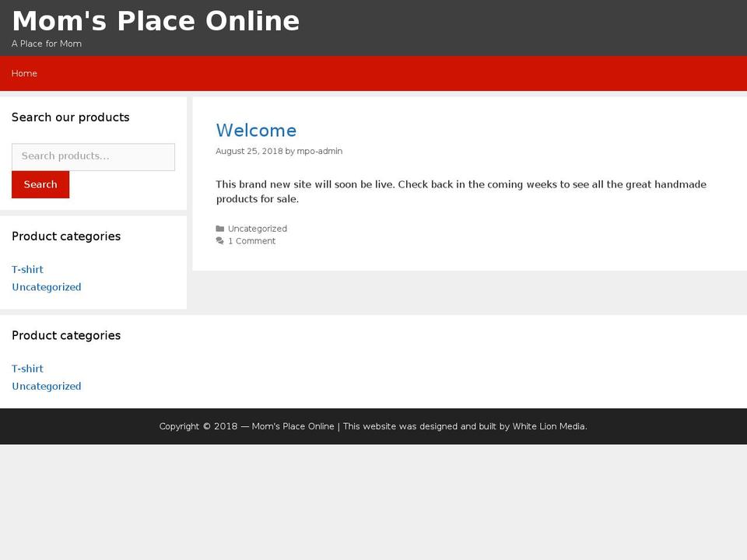Click the brand new site paragraph text
This screenshot has height=560, width=747.
pos(461,191)
